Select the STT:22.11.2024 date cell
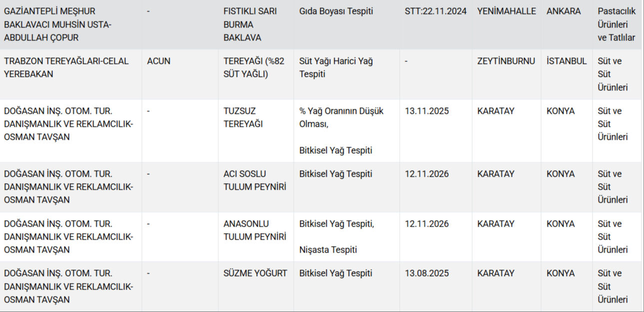 [436, 11]
